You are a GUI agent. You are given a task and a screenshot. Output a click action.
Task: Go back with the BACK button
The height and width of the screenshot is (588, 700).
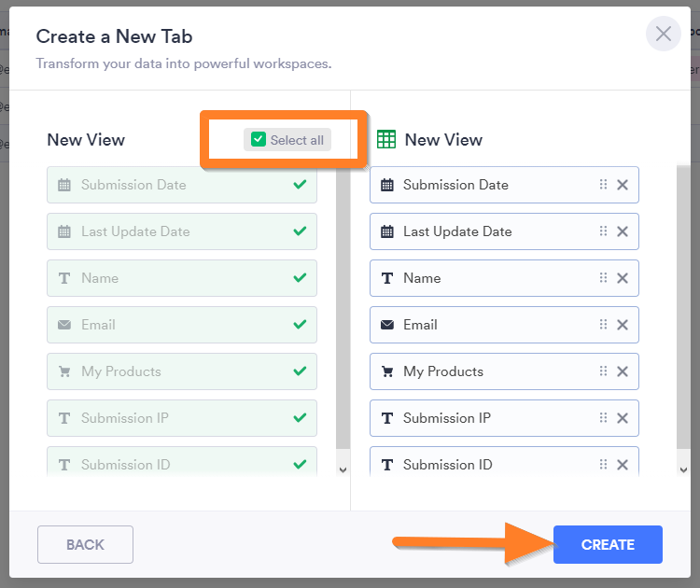pos(85,545)
